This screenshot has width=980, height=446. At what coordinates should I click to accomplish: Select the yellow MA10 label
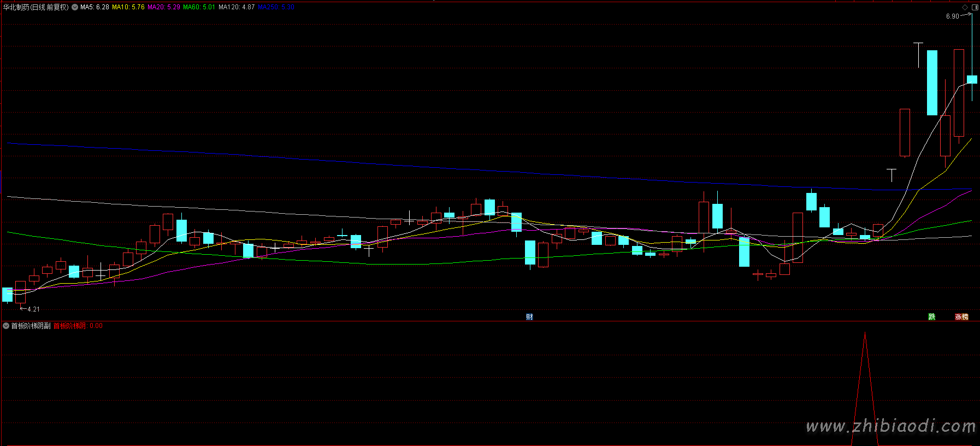128,7
